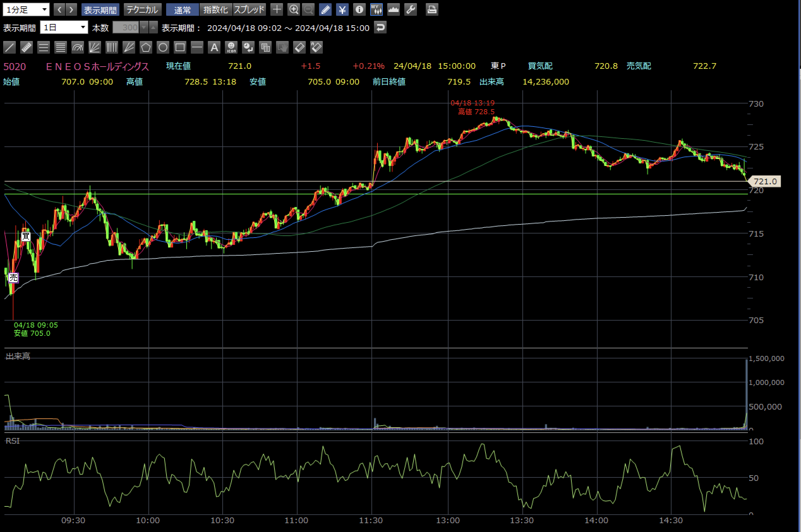Toggle the pencil drawing toolbar button
This screenshot has height=532, width=801.
pos(325,9)
